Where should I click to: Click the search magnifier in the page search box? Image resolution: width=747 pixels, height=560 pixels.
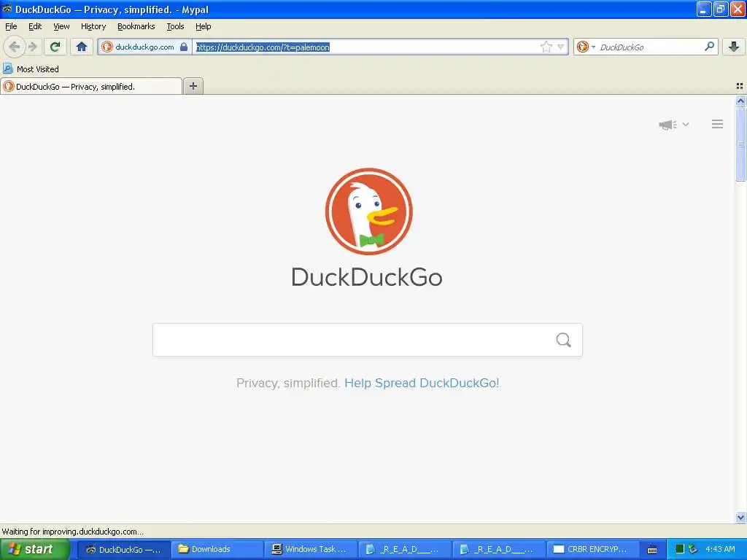coord(564,340)
